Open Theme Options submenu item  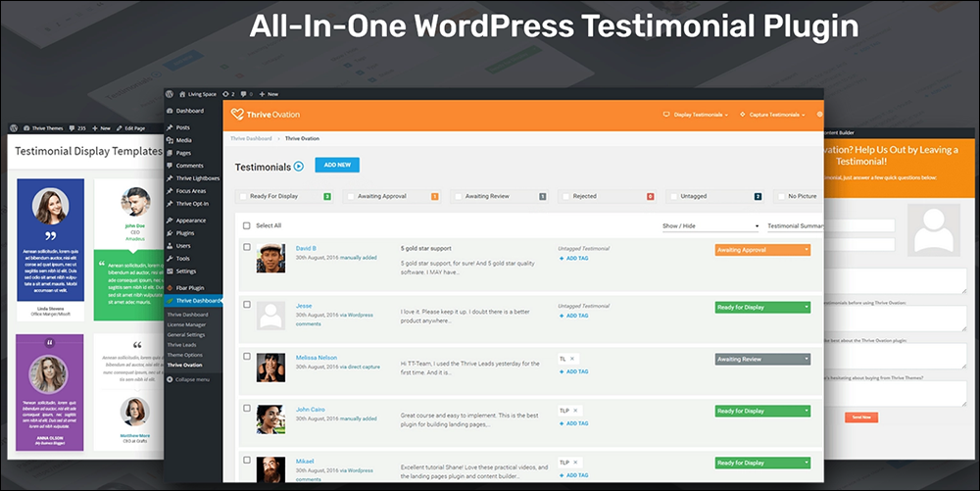point(184,355)
